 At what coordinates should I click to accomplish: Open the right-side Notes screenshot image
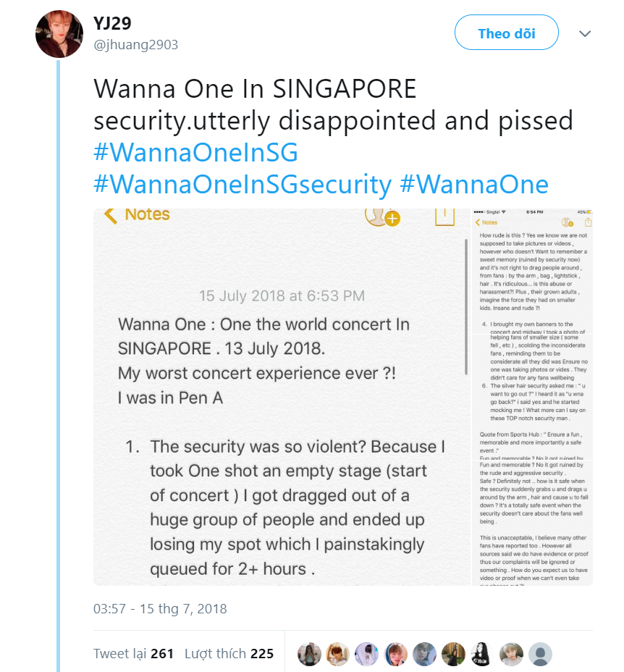tap(532, 397)
